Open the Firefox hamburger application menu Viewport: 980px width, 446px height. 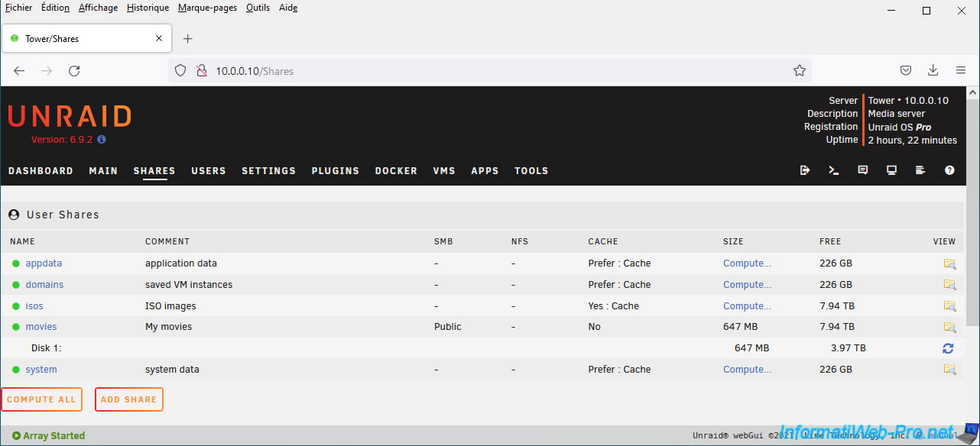pos(961,70)
